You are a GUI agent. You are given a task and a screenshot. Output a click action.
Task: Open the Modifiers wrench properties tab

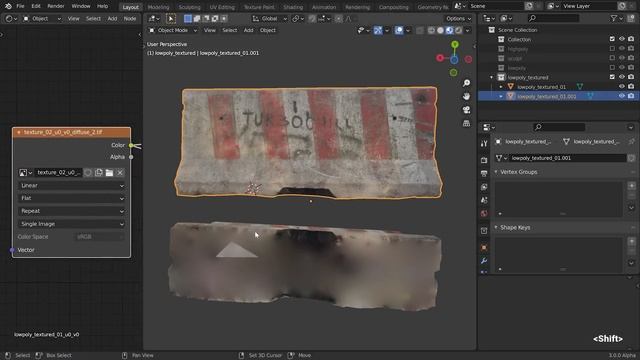(x=484, y=261)
